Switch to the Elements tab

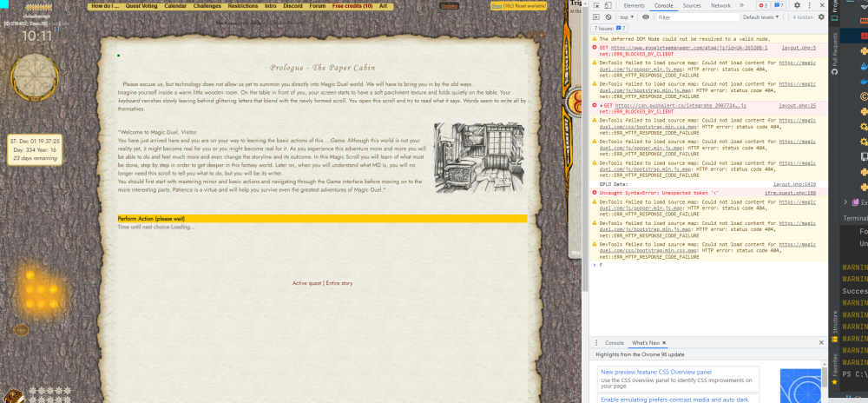point(634,5)
